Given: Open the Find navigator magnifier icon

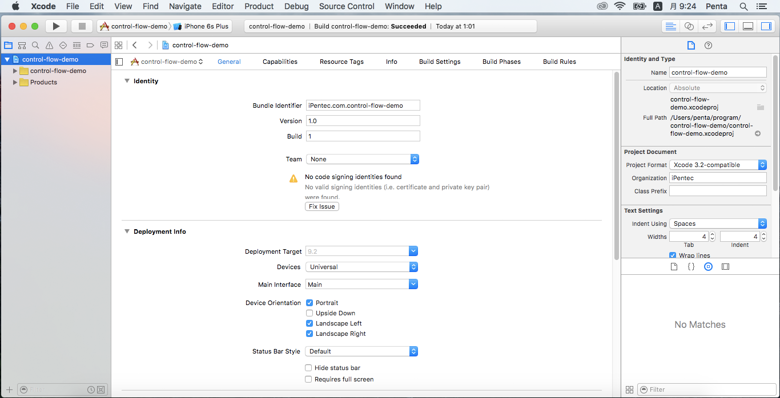Looking at the screenshot, I should pos(35,45).
